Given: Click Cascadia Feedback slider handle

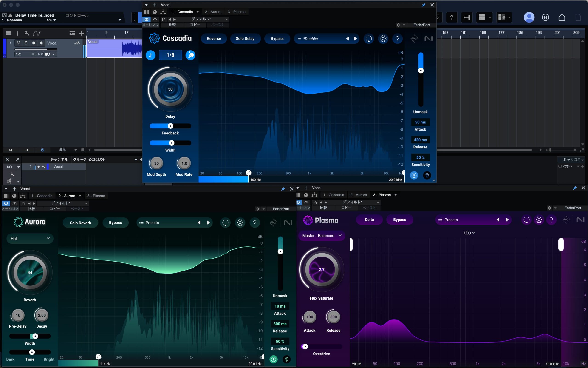Looking at the screenshot, I should 170,126.
